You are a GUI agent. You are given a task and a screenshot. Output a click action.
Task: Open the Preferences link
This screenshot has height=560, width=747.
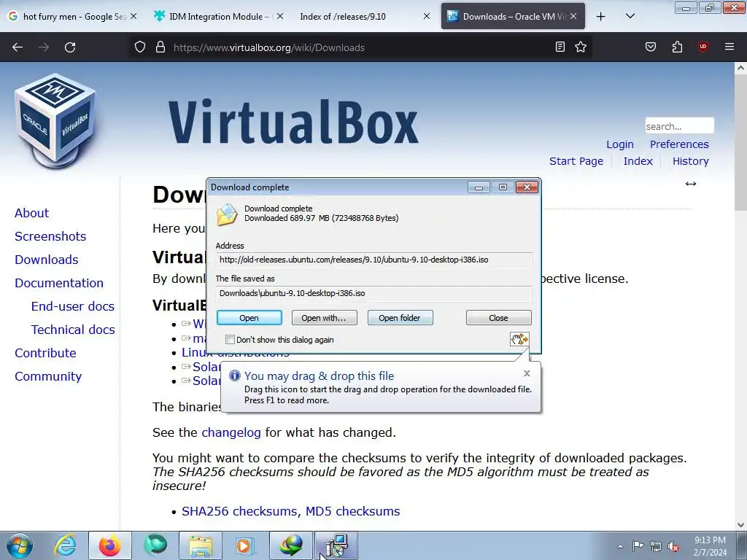pos(679,144)
